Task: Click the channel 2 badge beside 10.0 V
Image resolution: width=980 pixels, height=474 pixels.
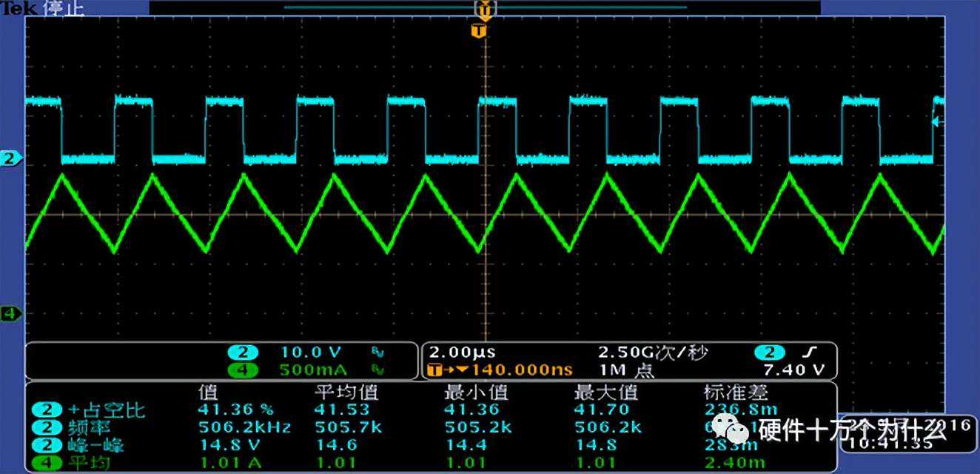Action: click(x=242, y=353)
